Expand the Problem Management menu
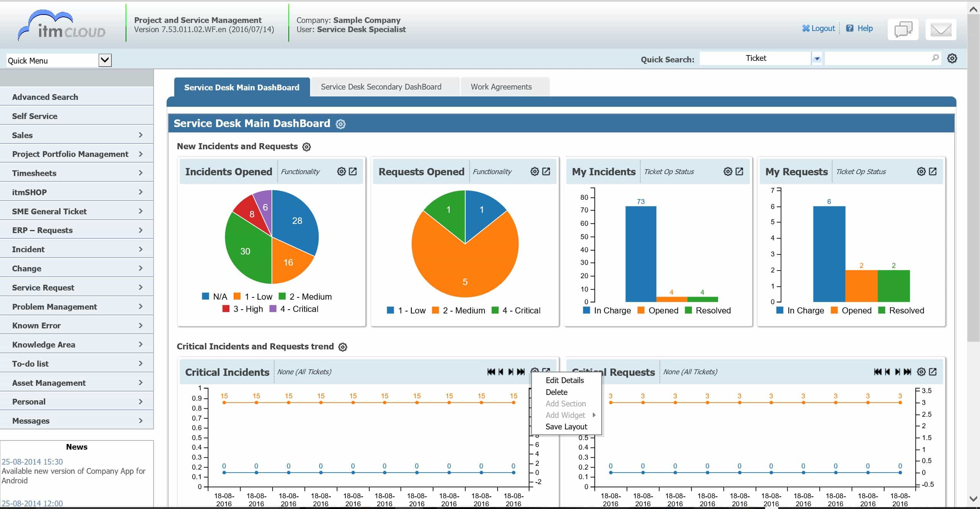The image size is (980, 509). click(77, 307)
